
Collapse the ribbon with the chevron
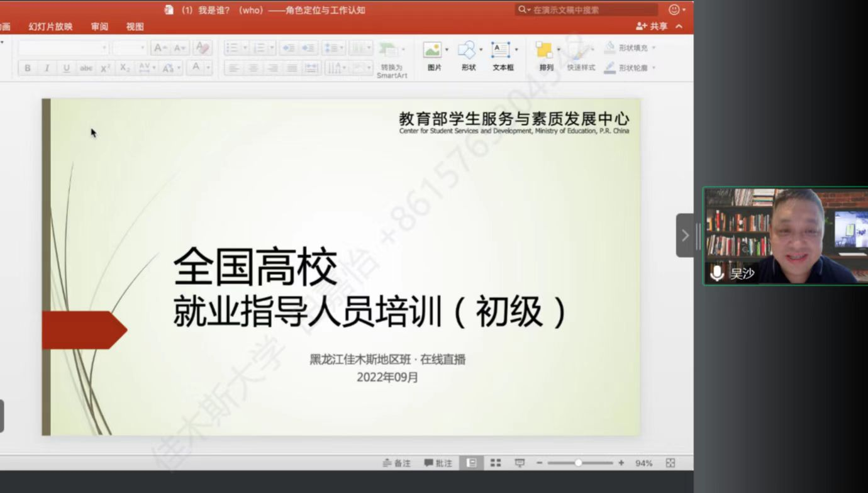[679, 26]
